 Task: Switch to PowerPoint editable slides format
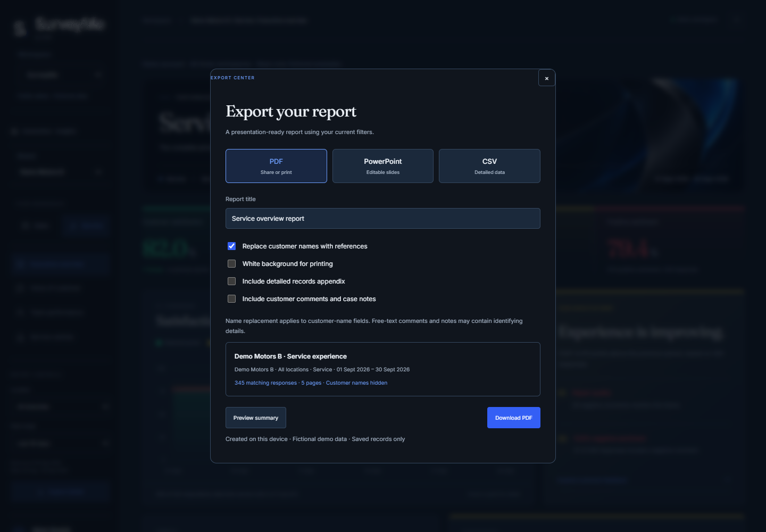click(x=383, y=166)
